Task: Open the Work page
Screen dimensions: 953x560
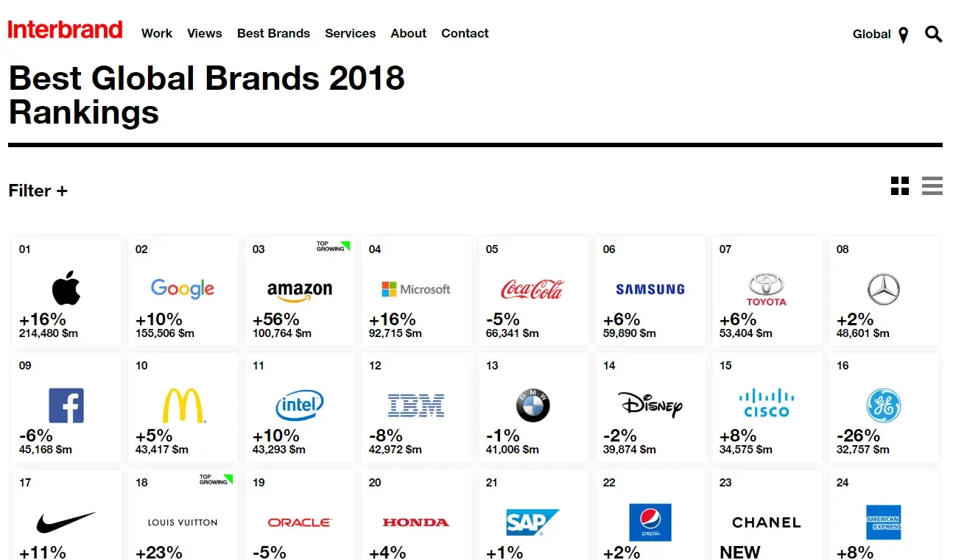Action: tap(156, 33)
